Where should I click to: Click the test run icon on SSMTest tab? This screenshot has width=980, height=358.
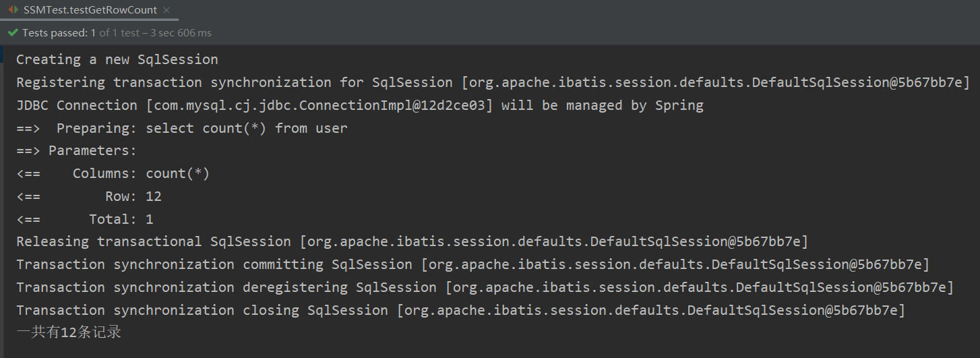coord(13,10)
